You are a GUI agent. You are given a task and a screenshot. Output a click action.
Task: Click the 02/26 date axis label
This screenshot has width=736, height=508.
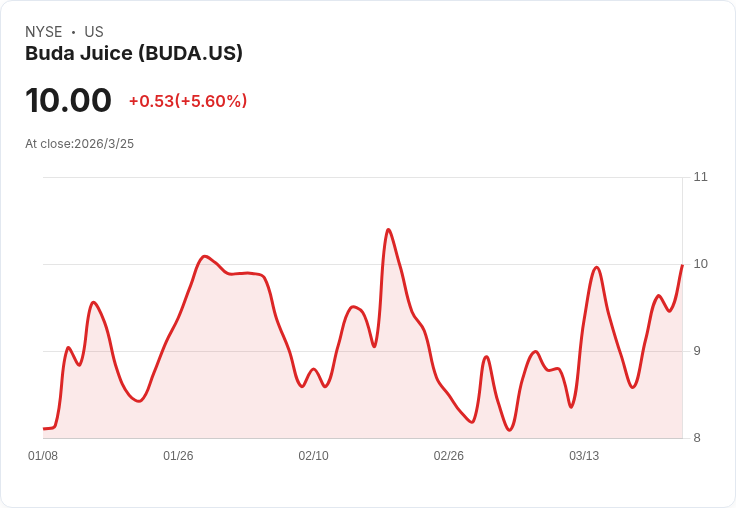click(448, 456)
